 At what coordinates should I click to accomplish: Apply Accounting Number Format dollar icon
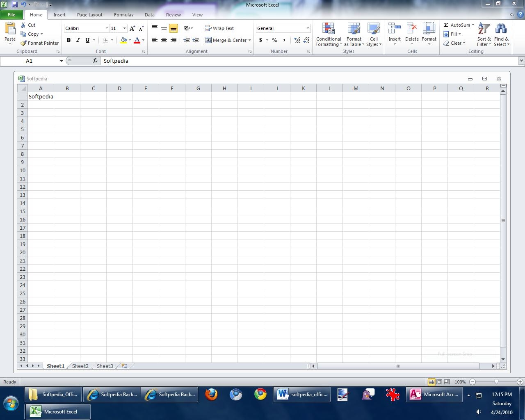tap(260, 40)
